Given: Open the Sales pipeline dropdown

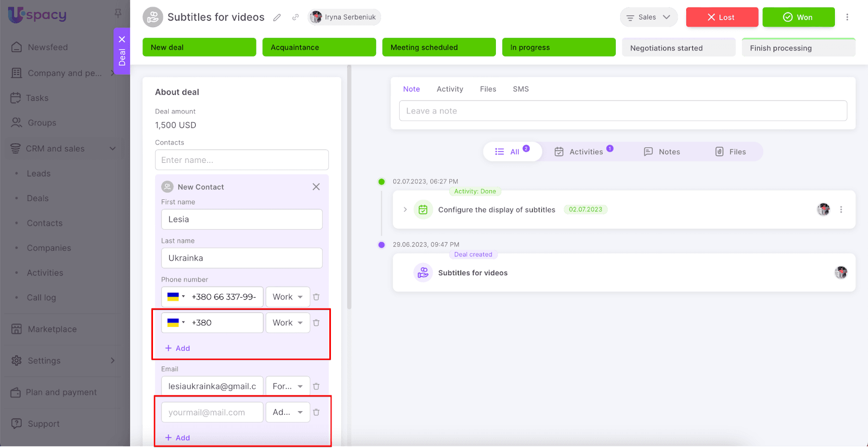Looking at the screenshot, I should [648, 17].
